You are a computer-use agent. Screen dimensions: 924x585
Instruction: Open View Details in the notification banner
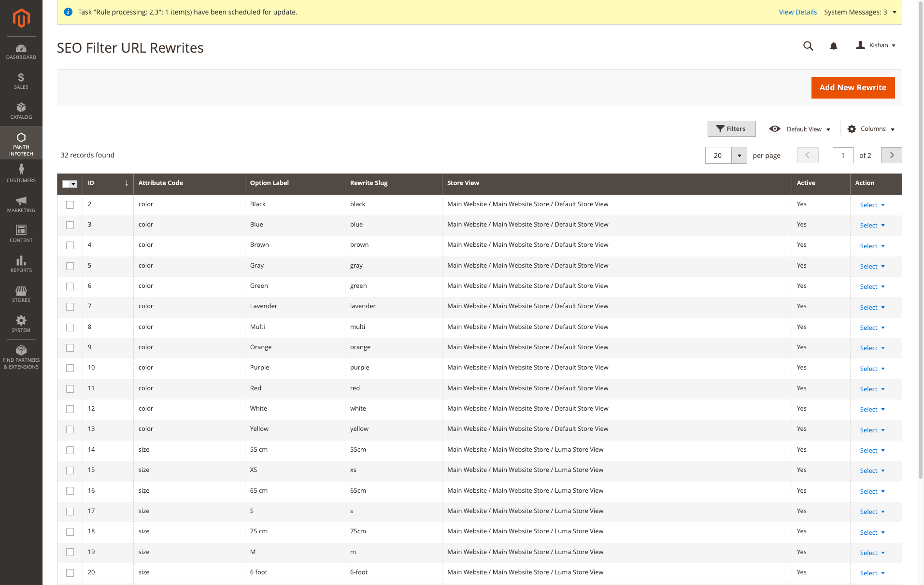click(797, 12)
